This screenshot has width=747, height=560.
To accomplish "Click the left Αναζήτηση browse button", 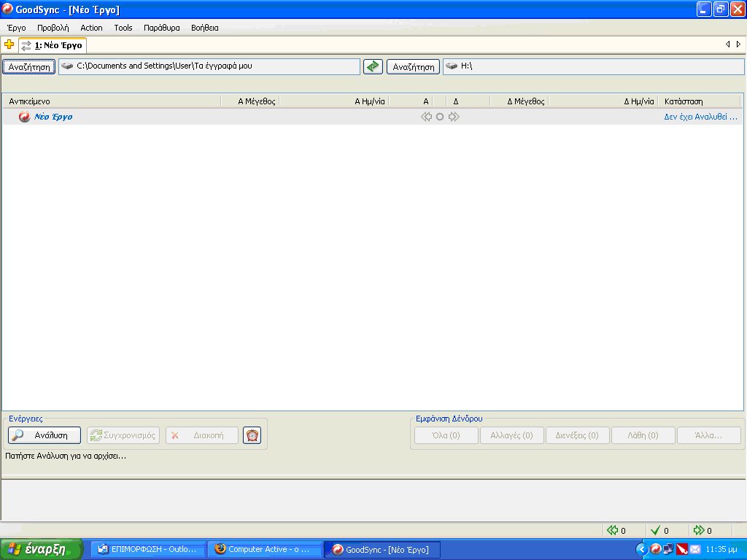I will [28, 66].
